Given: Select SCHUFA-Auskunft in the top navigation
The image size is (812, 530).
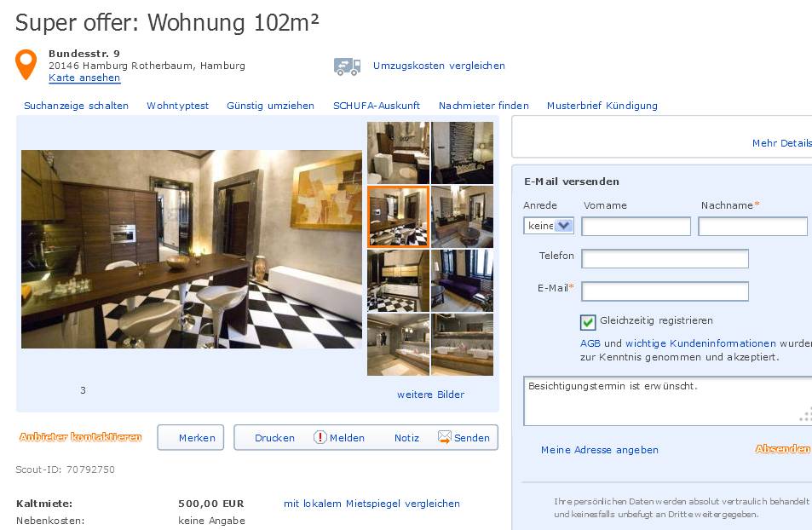Looking at the screenshot, I should coord(377,106).
